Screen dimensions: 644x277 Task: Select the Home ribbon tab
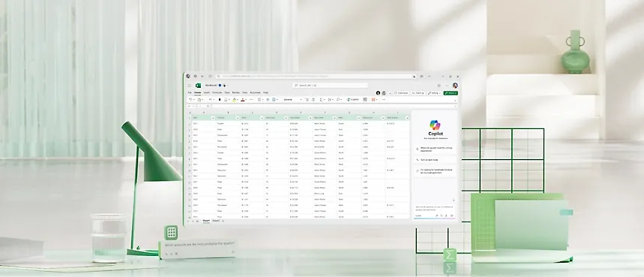pyautogui.click(x=198, y=92)
